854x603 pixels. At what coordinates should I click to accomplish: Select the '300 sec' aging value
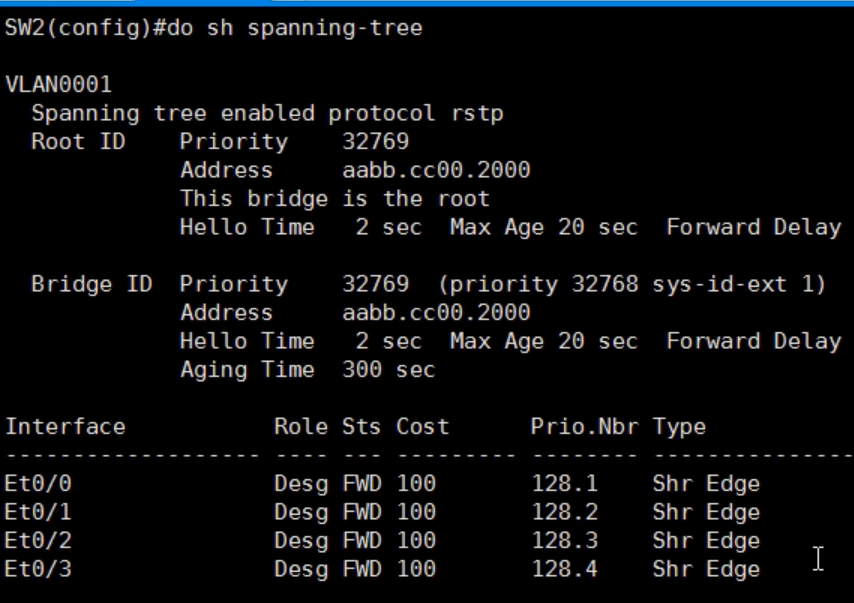[x=389, y=370]
